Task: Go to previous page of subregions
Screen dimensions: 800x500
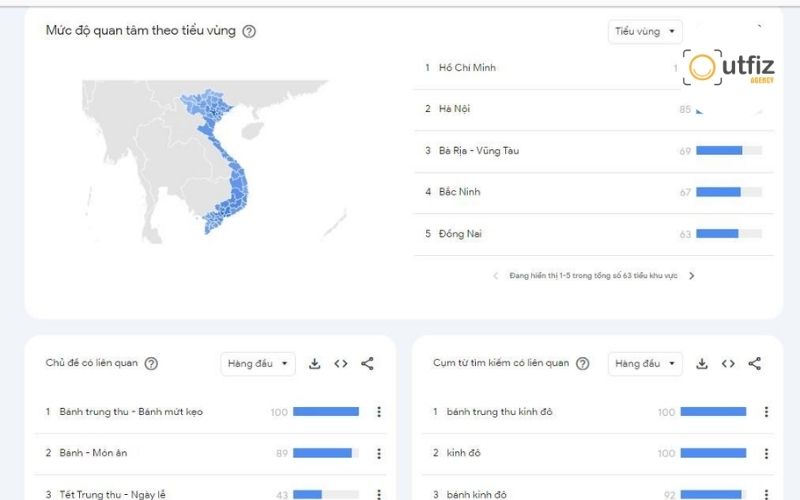Action: click(x=495, y=276)
